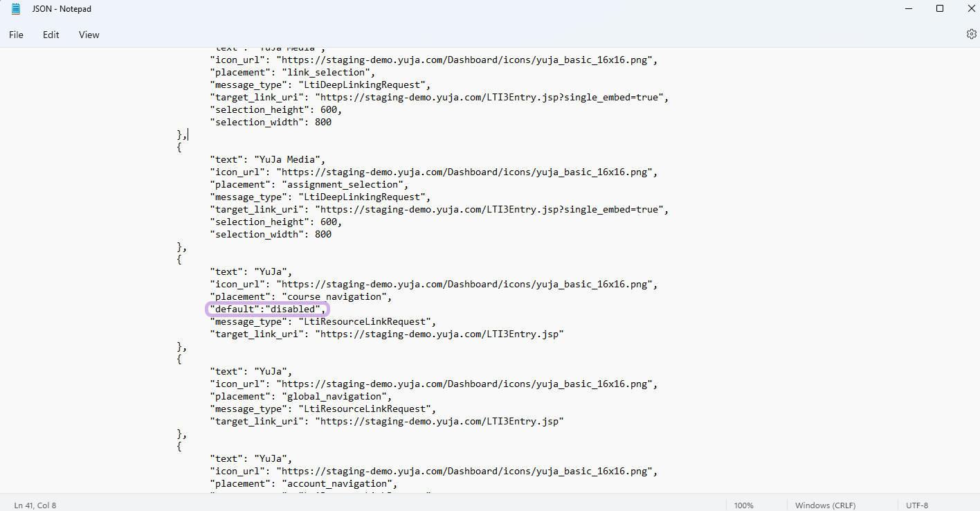This screenshot has height=511, width=980.
Task: Click the "placement": "global_navigation" line
Action: pos(301,397)
